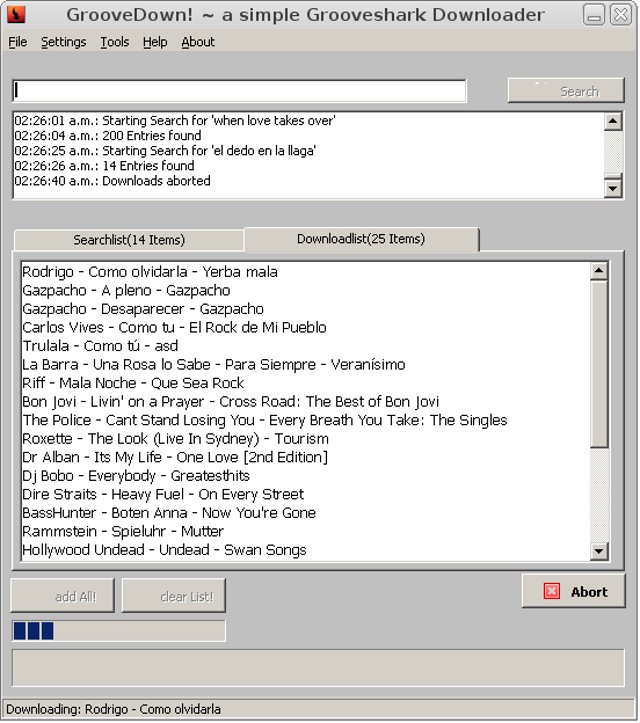The width and height of the screenshot is (640, 723).
Task: Select the Downloadlist(25 Items) tab
Action: [361, 239]
